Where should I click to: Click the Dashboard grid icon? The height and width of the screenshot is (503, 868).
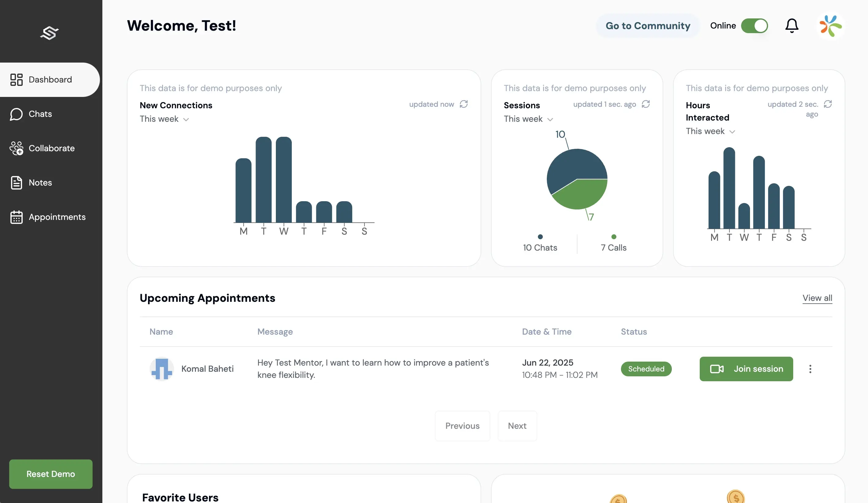click(16, 80)
